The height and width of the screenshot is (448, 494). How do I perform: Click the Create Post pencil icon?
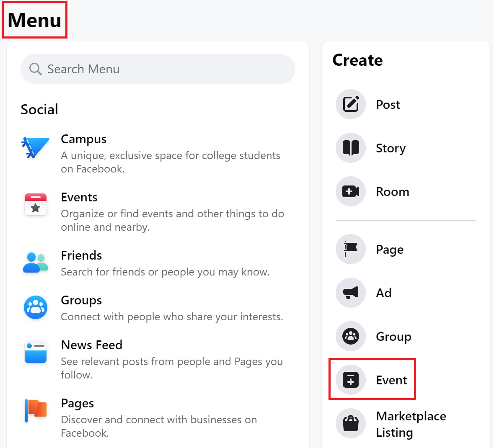pos(351,104)
